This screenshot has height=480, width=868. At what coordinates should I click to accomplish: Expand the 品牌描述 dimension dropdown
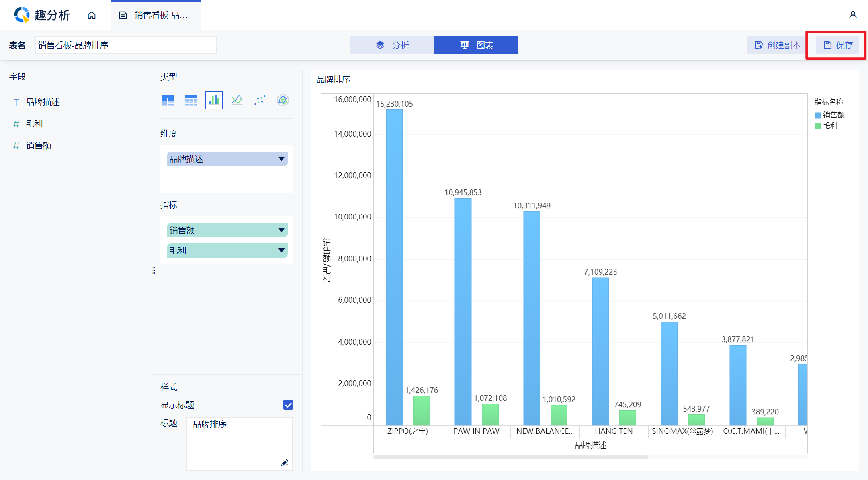(281, 159)
